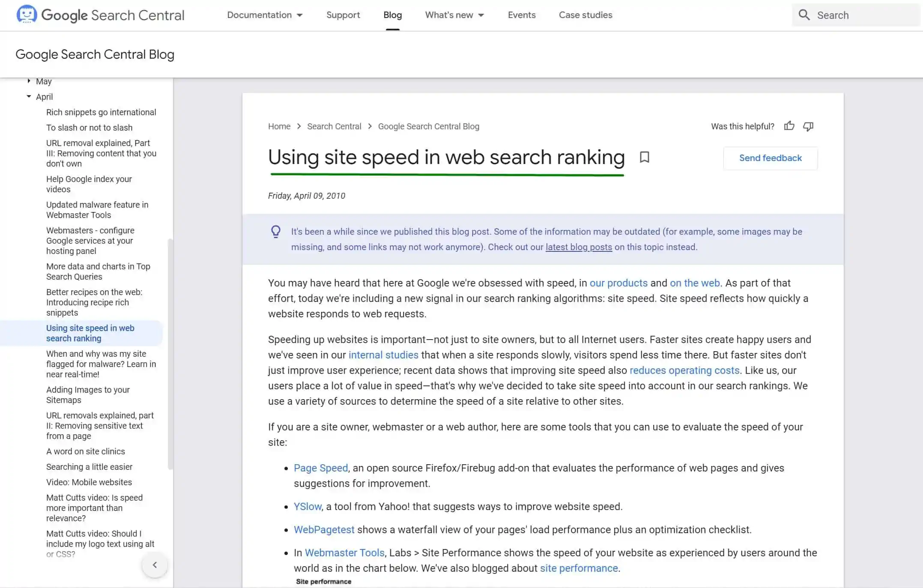This screenshot has width=923, height=588.
Task: Open the 'reduces operating costs' link
Action: click(x=684, y=370)
